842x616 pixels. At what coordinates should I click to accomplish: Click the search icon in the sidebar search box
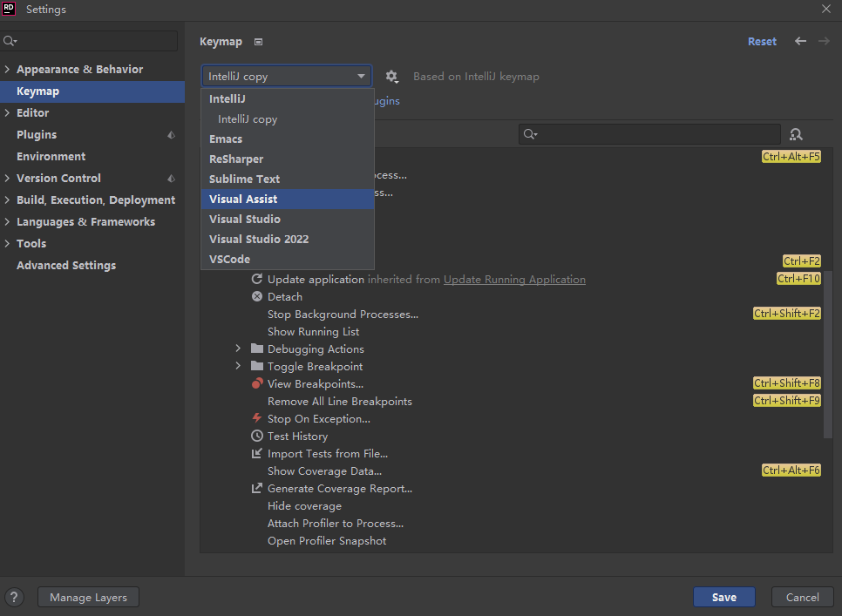10,41
